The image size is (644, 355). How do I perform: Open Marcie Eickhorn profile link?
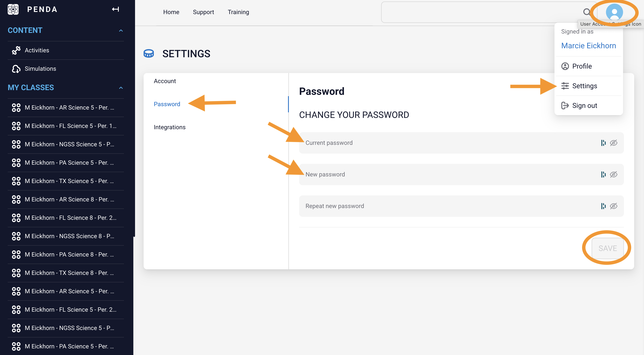click(588, 45)
